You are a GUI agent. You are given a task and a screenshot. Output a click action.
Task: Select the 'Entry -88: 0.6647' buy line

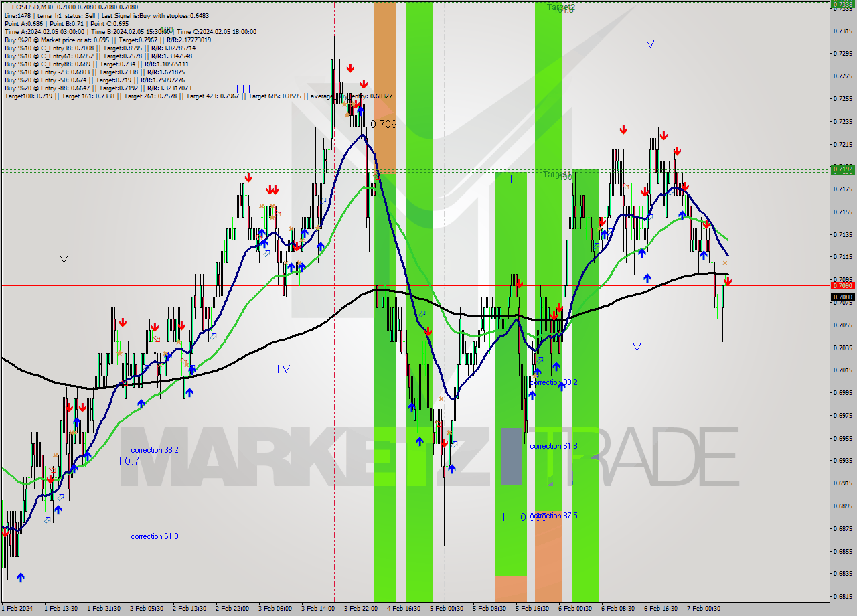pos(98,88)
